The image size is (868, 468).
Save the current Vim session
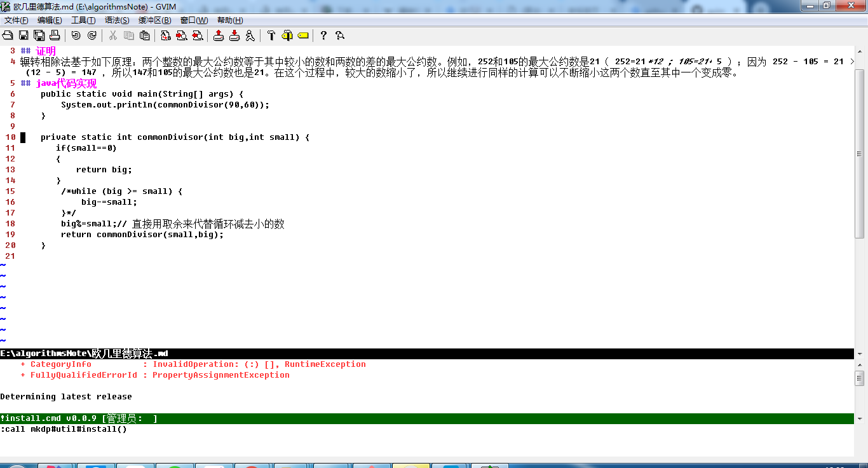pyautogui.click(x=234, y=36)
